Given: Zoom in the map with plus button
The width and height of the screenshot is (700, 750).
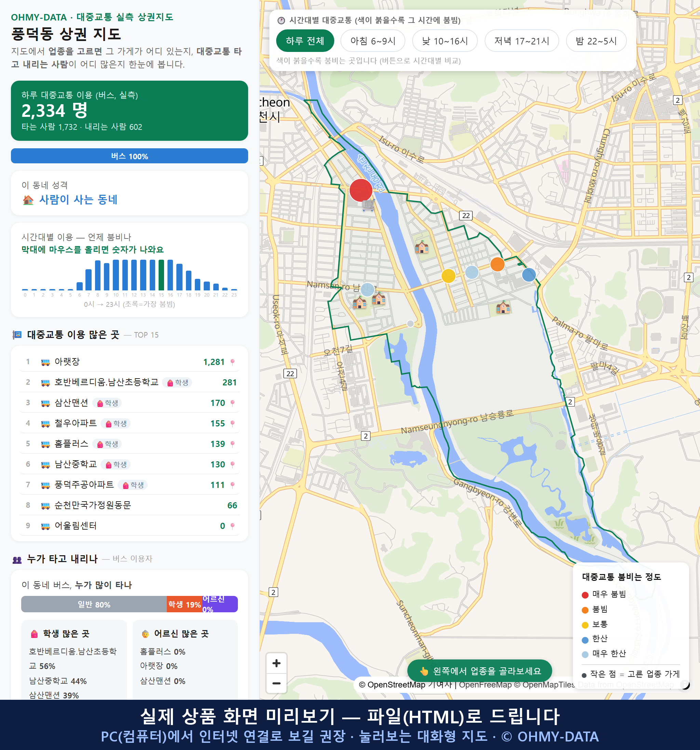Looking at the screenshot, I should 276,663.
